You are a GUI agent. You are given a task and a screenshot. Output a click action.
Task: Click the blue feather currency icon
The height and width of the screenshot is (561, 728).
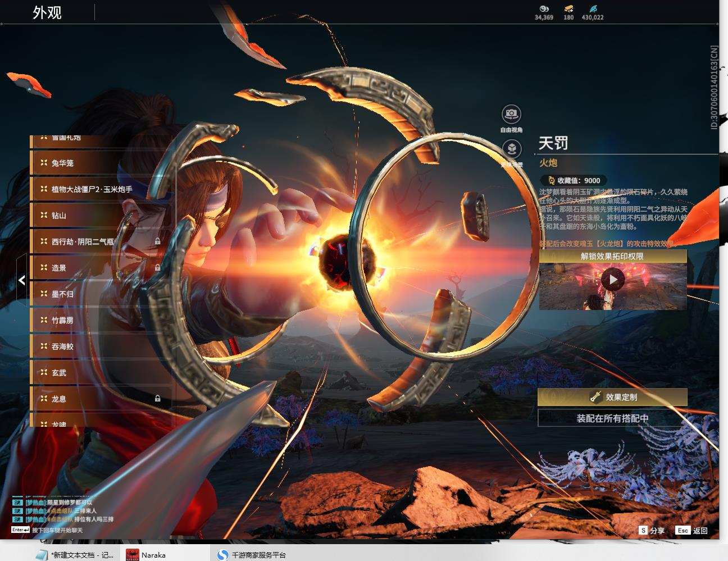click(x=593, y=9)
